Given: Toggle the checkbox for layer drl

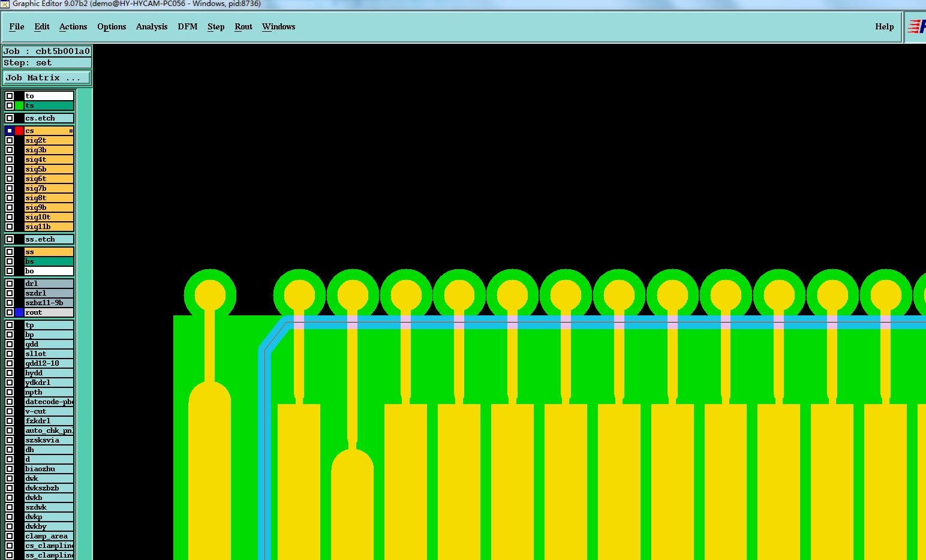Looking at the screenshot, I should pyautogui.click(x=10, y=284).
